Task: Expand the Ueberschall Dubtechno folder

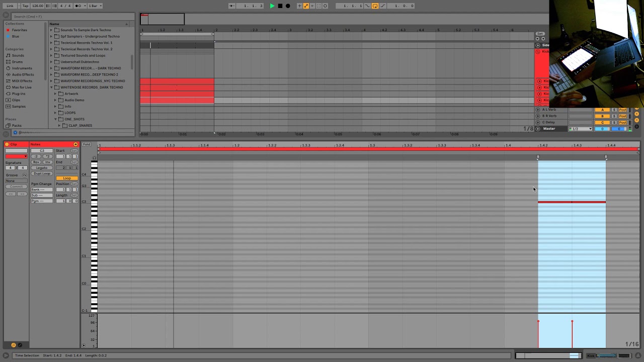Action: tap(51, 62)
